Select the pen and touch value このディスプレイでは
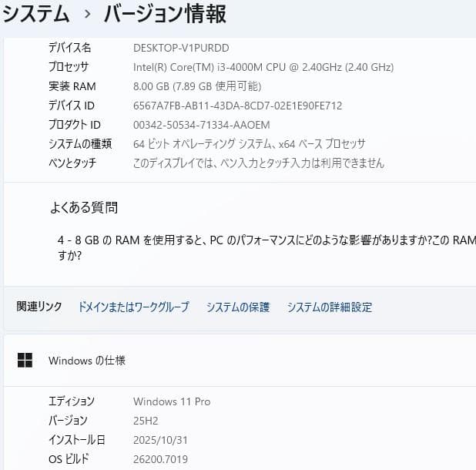Screen dimensions: 476x470 tap(259, 163)
